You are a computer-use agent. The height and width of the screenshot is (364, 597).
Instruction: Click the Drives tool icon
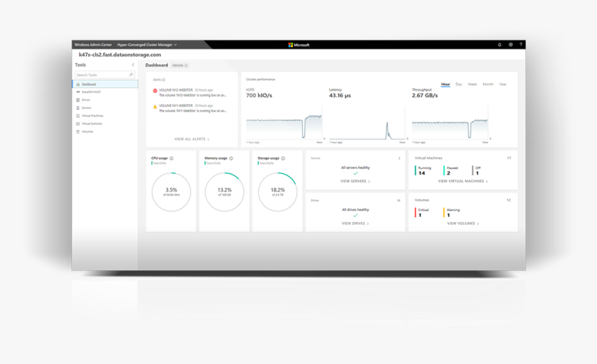coord(78,100)
